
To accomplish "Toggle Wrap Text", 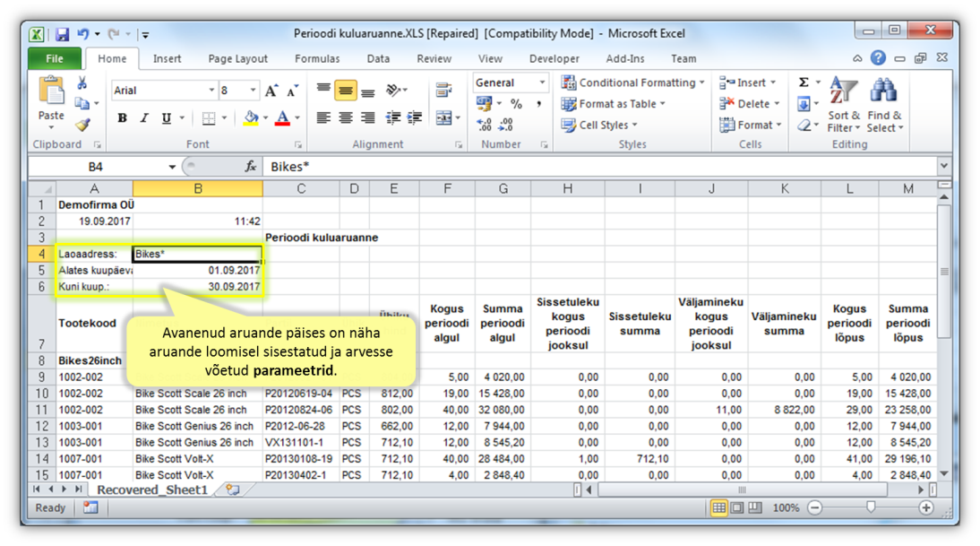I will [443, 91].
